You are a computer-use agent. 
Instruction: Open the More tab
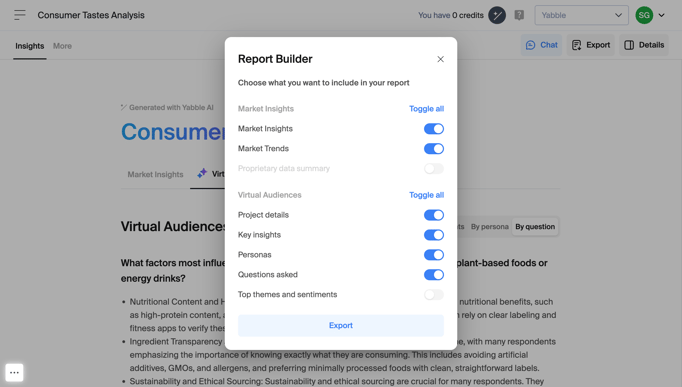coord(62,46)
